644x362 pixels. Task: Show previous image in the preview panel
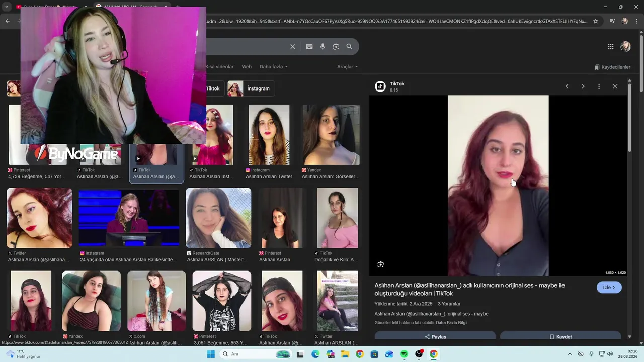(x=567, y=86)
